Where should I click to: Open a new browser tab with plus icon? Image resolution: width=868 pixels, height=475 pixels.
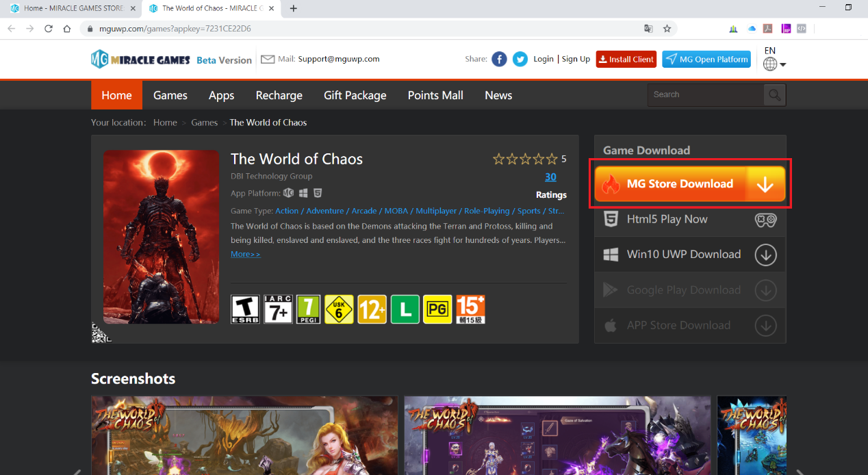point(294,8)
